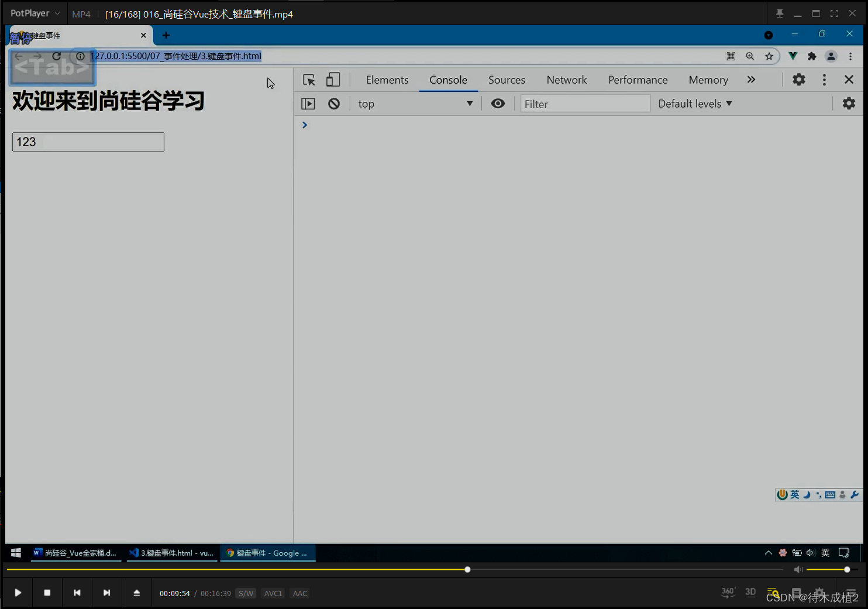Image resolution: width=868 pixels, height=609 pixels.
Task: Click the text input containing 123
Action: tap(88, 142)
